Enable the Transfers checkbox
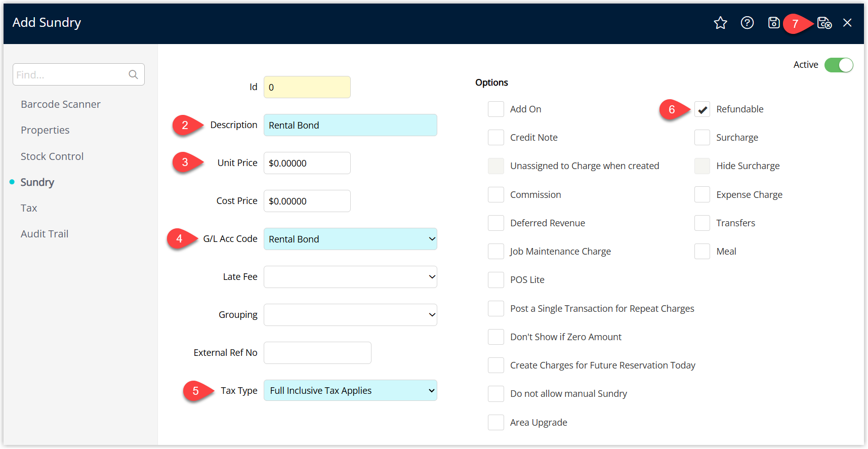Image resolution: width=868 pixels, height=449 pixels. [702, 223]
